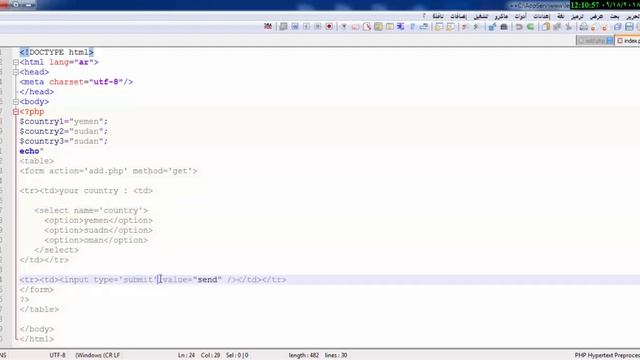Open the ترميز (Encoding) menu

tap(577, 16)
